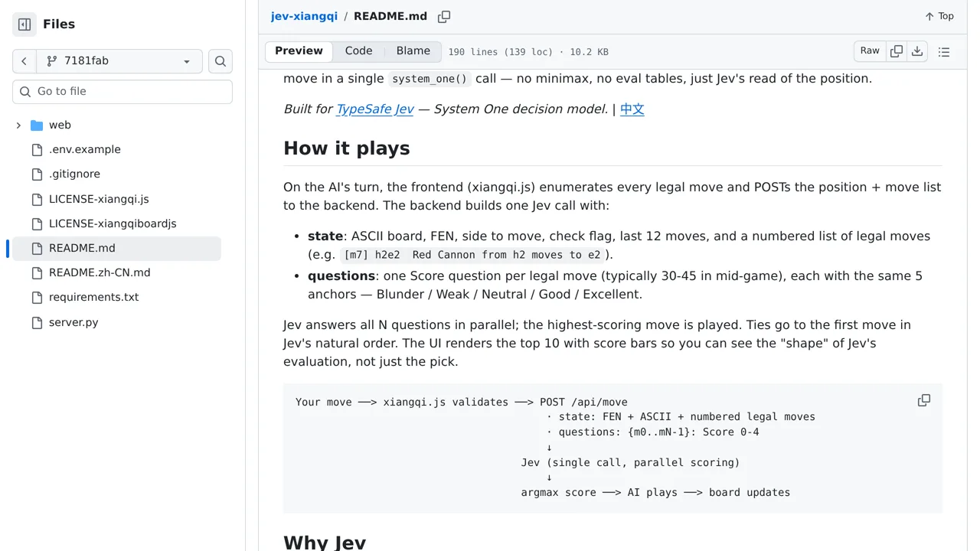Collapse the Files side panel icon
980x551 pixels.
tap(24, 24)
